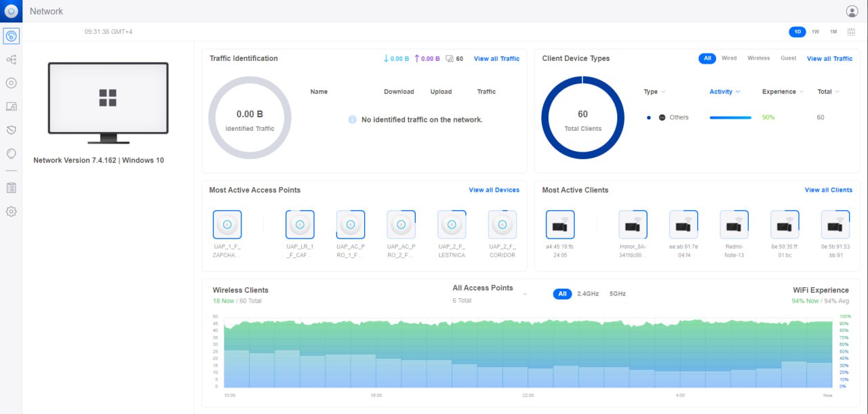Open Client Devices page in sidebar

point(11,106)
